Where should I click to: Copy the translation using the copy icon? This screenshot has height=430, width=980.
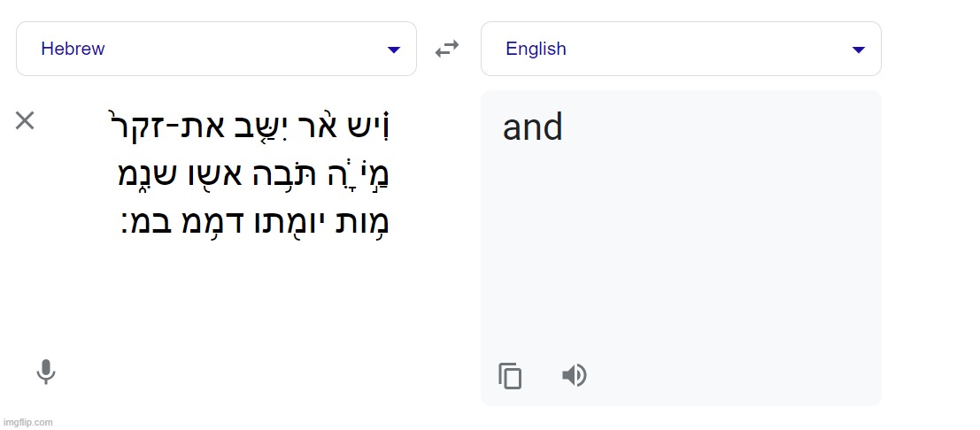(510, 376)
